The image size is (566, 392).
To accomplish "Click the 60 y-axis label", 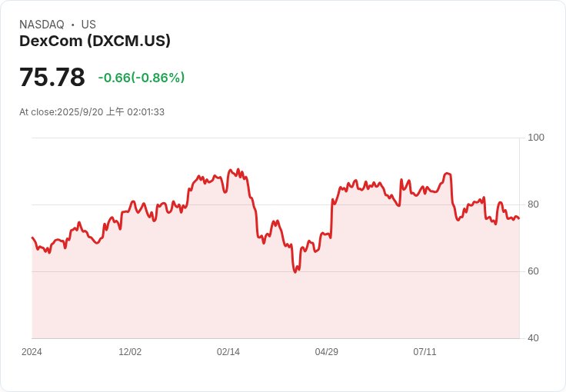I will tap(533, 271).
